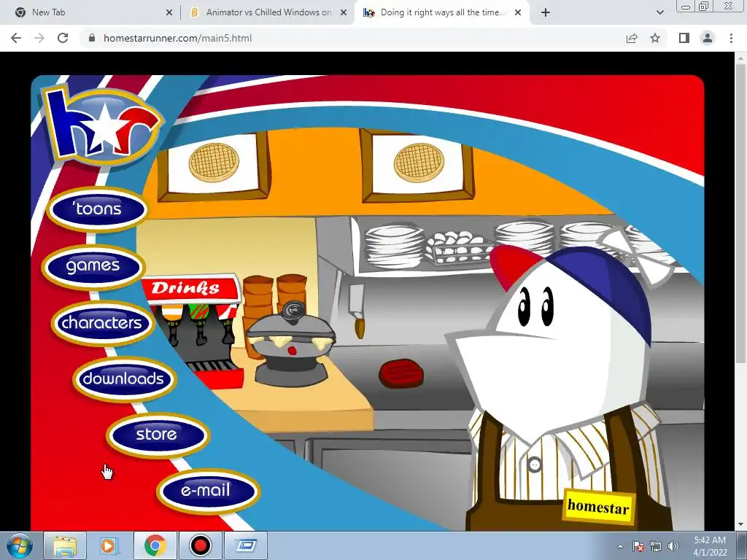Open a new browser tab
Screen dimensions: 747x560
(546, 12)
